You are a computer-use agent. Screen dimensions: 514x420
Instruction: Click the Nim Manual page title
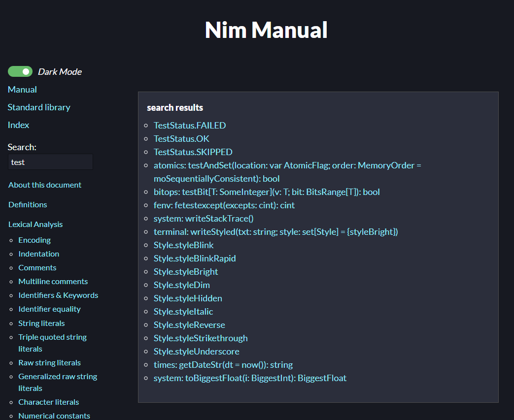tap(266, 30)
